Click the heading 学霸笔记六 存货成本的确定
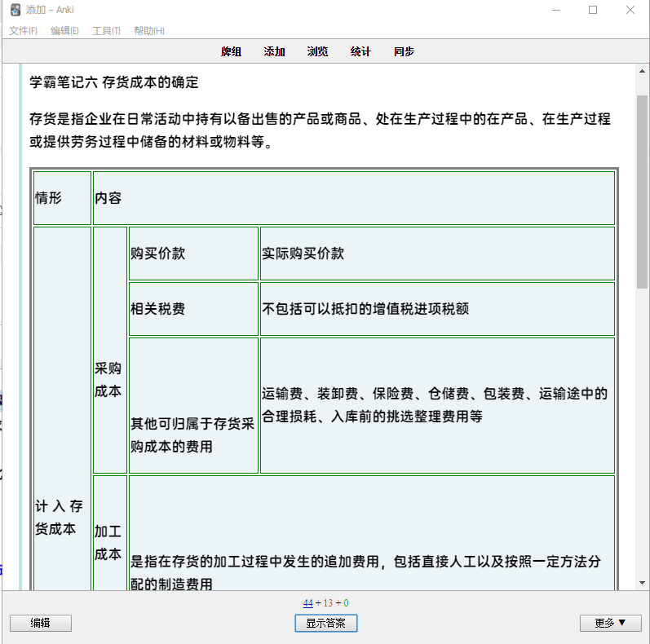Screen dimensions: 650x644 pos(114,82)
